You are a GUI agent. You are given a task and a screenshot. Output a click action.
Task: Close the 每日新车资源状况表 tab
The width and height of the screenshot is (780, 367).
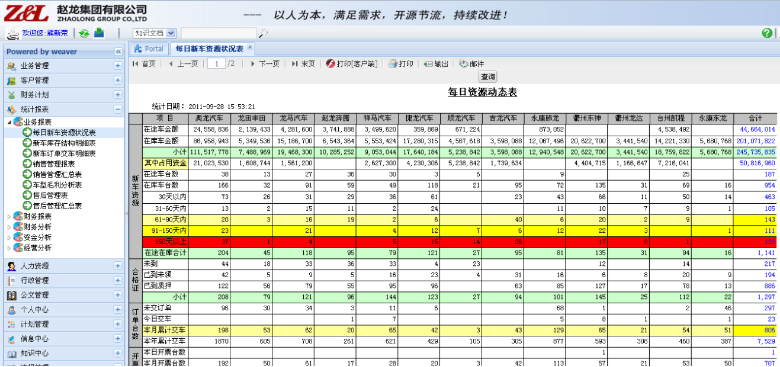click(x=250, y=48)
